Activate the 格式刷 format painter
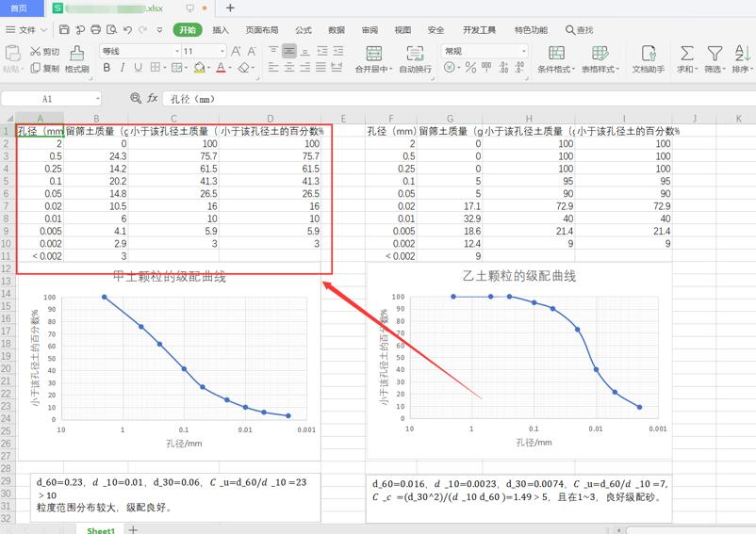The image size is (756, 534). [x=76, y=59]
